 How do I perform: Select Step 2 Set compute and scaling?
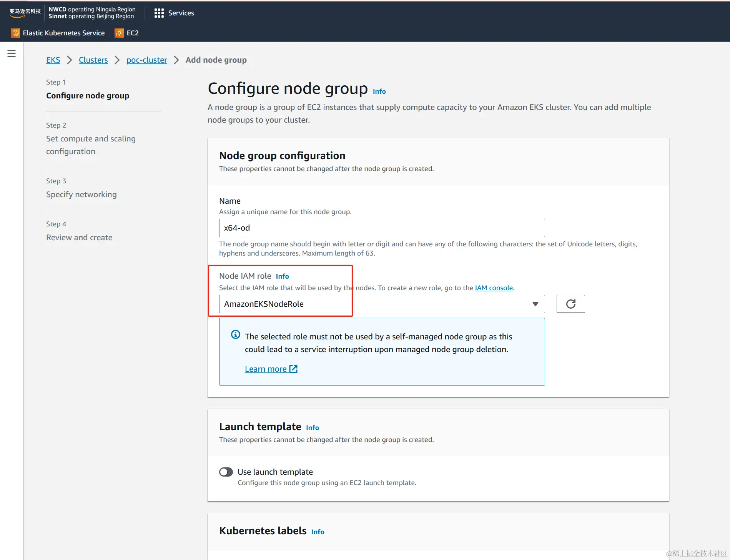[91, 145]
